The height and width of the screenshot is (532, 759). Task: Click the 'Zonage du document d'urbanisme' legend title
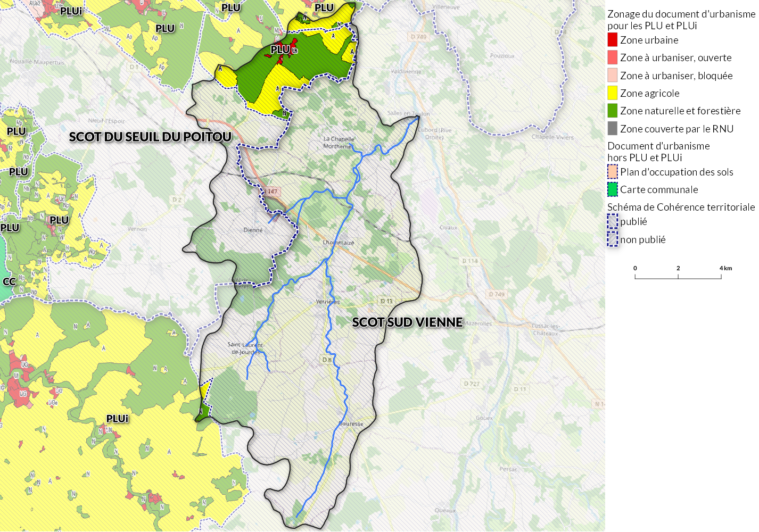[x=681, y=14]
